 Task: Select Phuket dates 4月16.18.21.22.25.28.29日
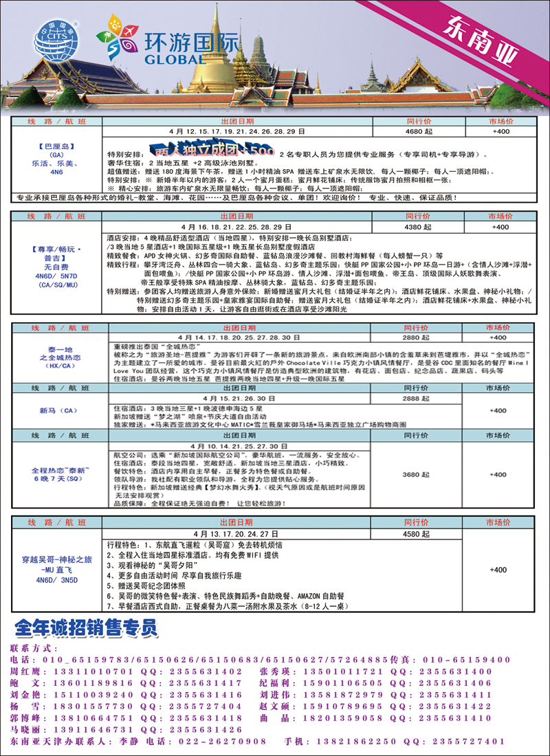[x=237, y=226]
